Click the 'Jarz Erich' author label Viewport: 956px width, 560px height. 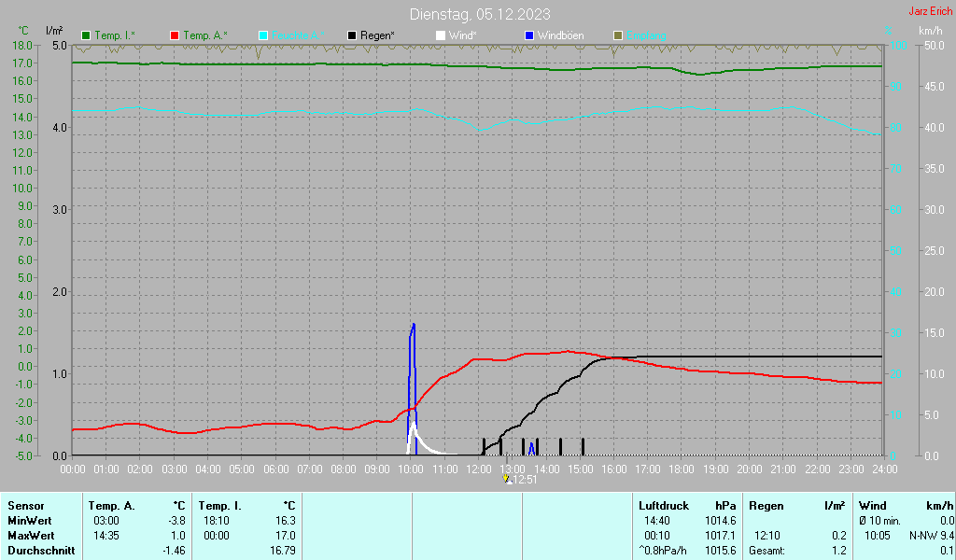tap(931, 11)
